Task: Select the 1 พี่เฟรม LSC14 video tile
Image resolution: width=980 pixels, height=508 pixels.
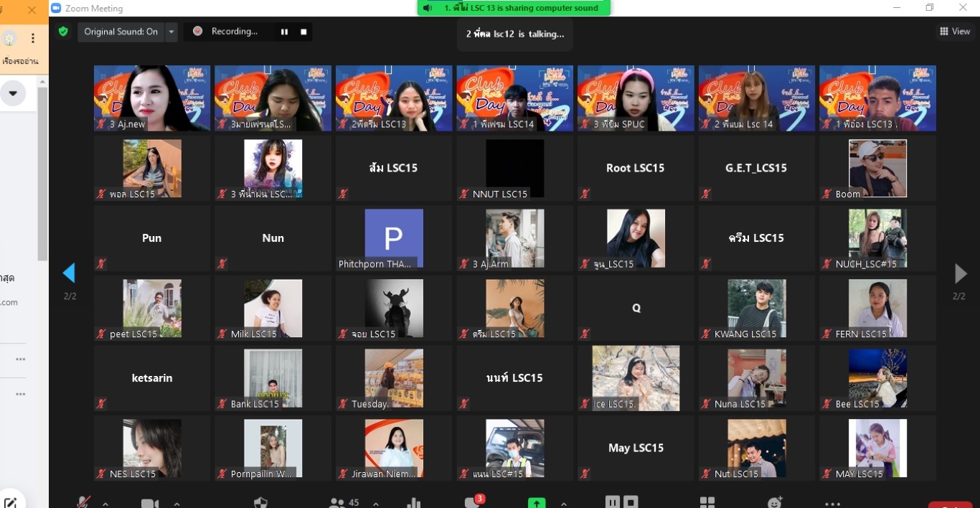Action: 515,98
